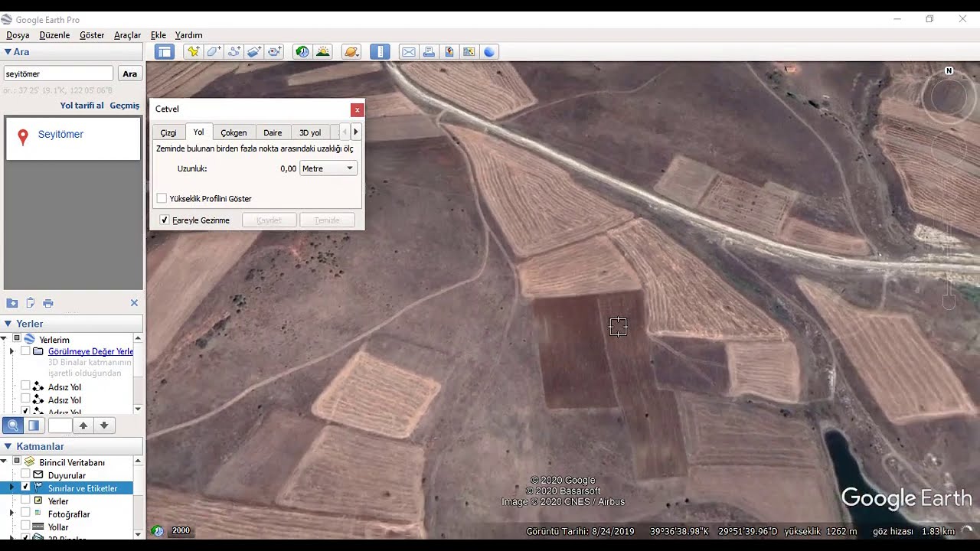Open the Araçlar menu
Viewport: 980px width, 551px height.
pos(128,35)
